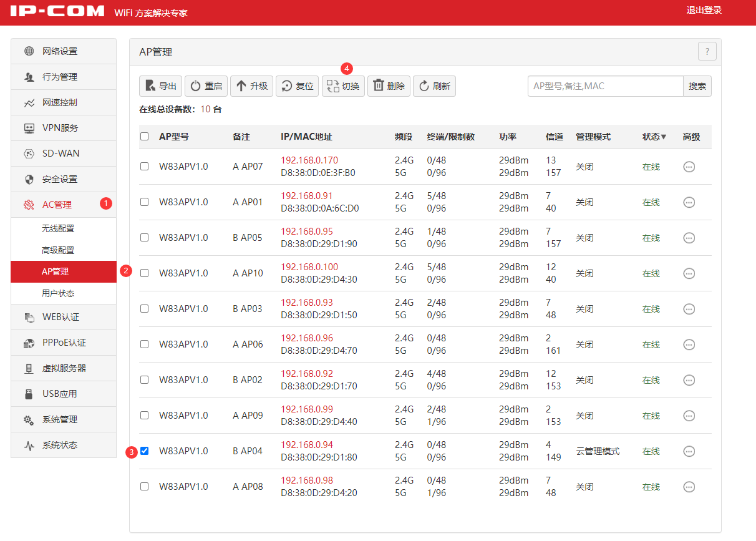Screen dimensions: 756x541
Task: Select 无线配置 under AC管理
Action: [x=64, y=228]
